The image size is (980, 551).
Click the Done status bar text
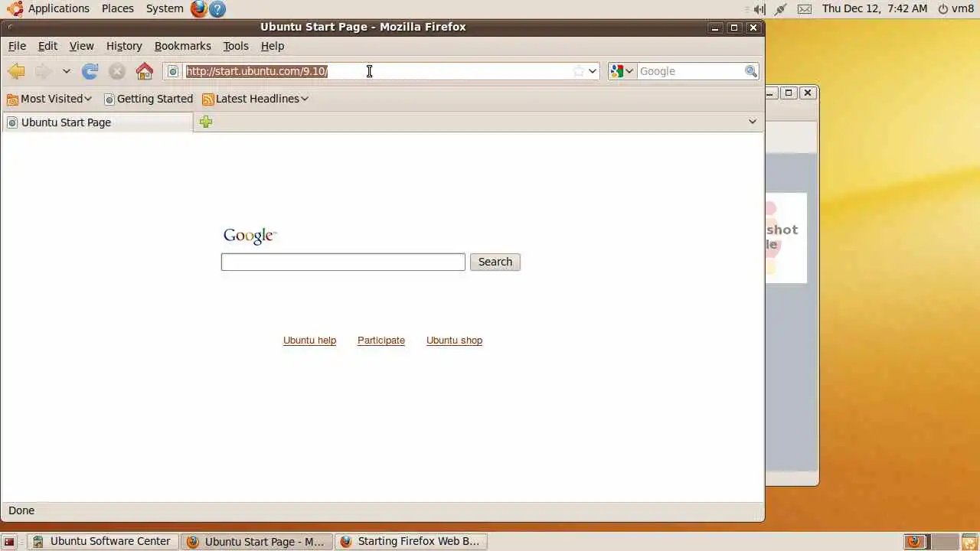pos(21,510)
